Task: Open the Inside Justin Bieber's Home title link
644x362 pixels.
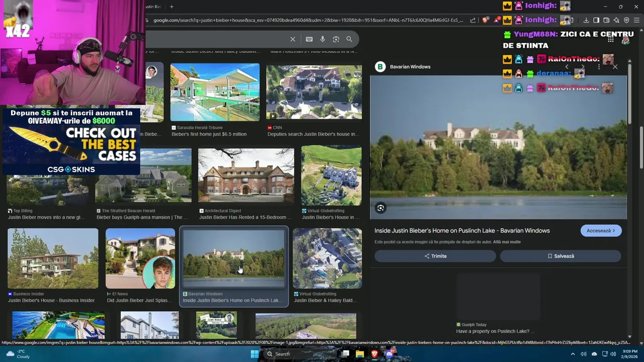Action: click(462, 231)
